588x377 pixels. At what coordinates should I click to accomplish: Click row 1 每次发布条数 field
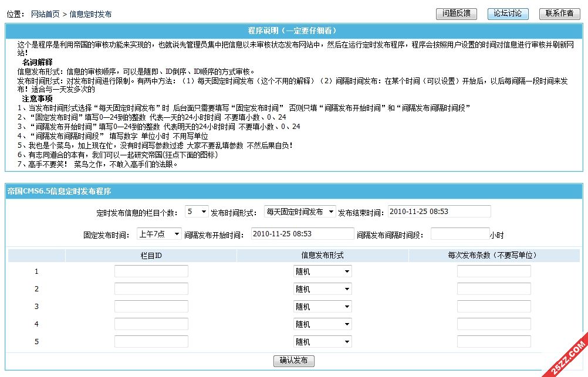click(494, 271)
